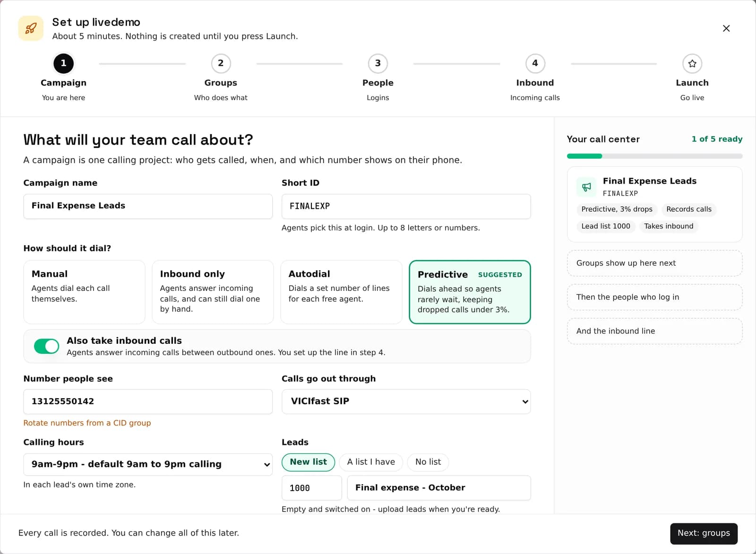
Task: Pick Autodial dialing mode
Action: click(341, 292)
